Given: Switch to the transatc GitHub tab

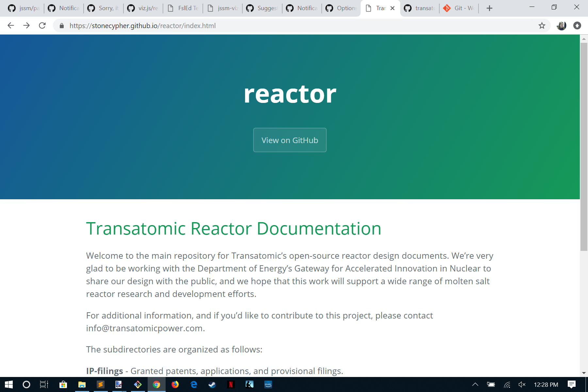Looking at the screenshot, I should pos(420,8).
